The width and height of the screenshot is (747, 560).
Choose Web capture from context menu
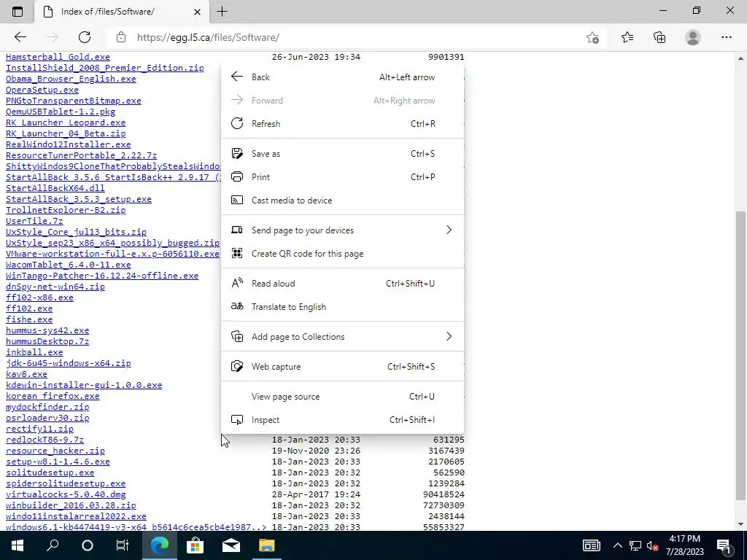coord(343,367)
